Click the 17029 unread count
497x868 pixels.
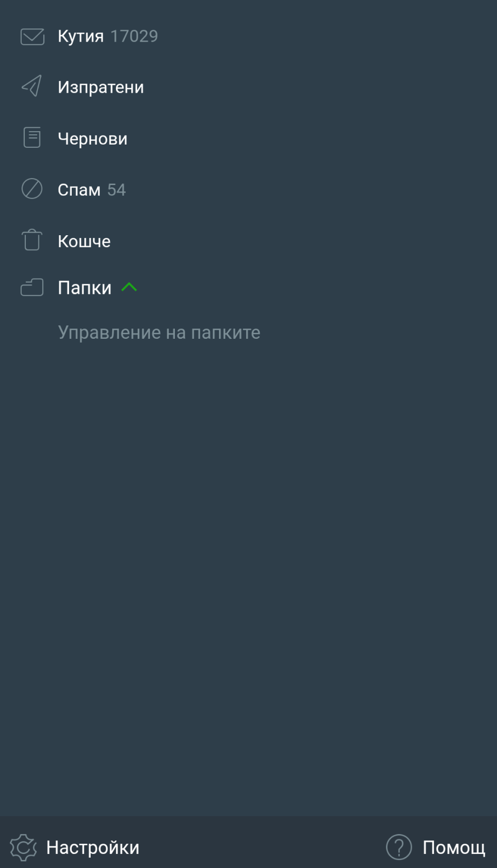coord(134,36)
